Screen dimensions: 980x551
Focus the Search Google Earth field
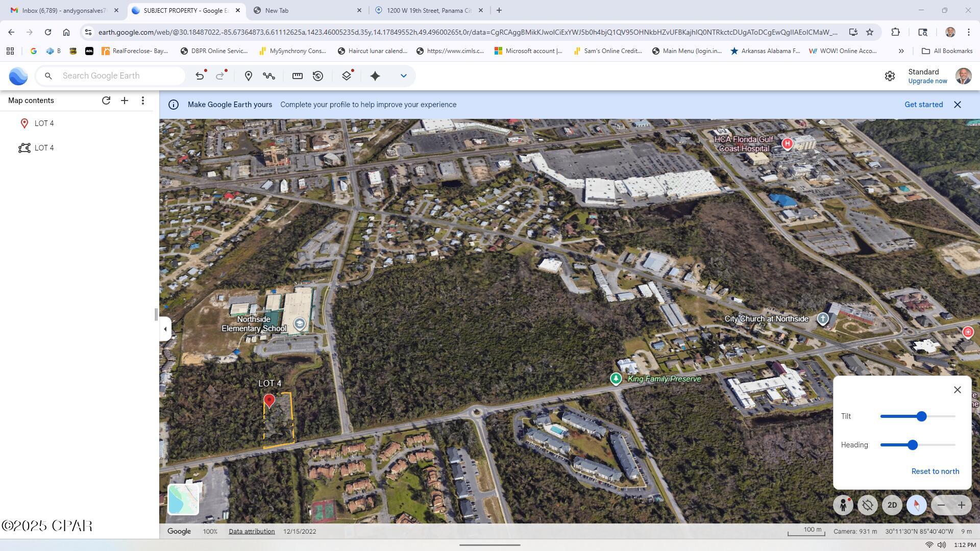point(110,76)
